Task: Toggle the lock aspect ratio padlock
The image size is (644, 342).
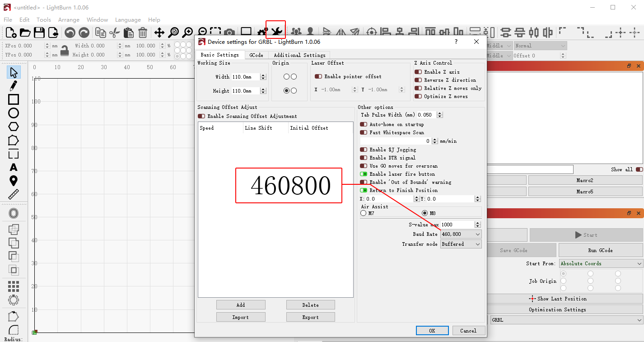Action: point(65,50)
